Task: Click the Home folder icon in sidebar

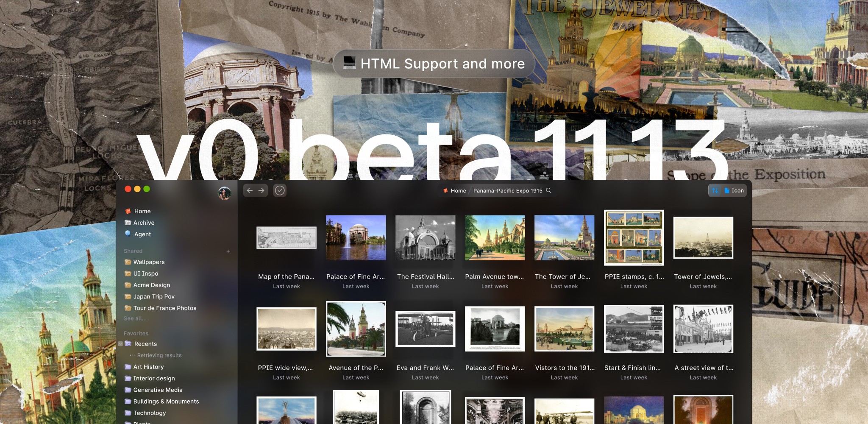Action: [128, 211]
